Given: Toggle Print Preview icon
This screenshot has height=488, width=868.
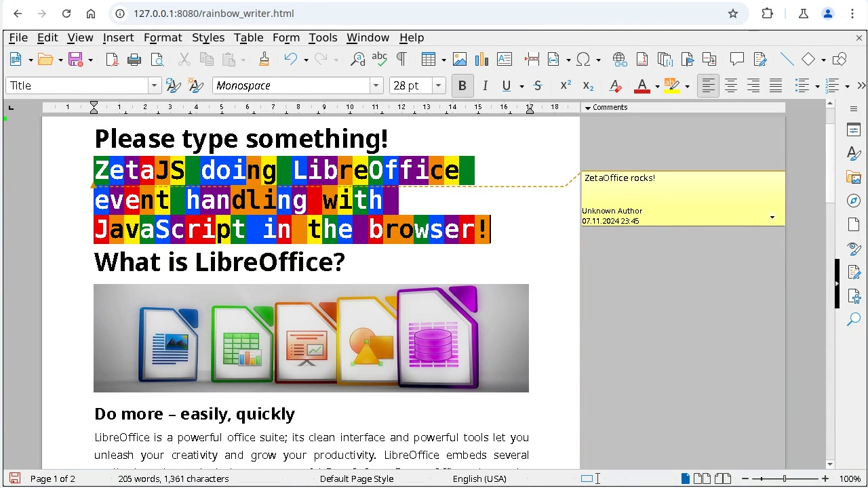Looking at the screenshot, I should 157,60.
